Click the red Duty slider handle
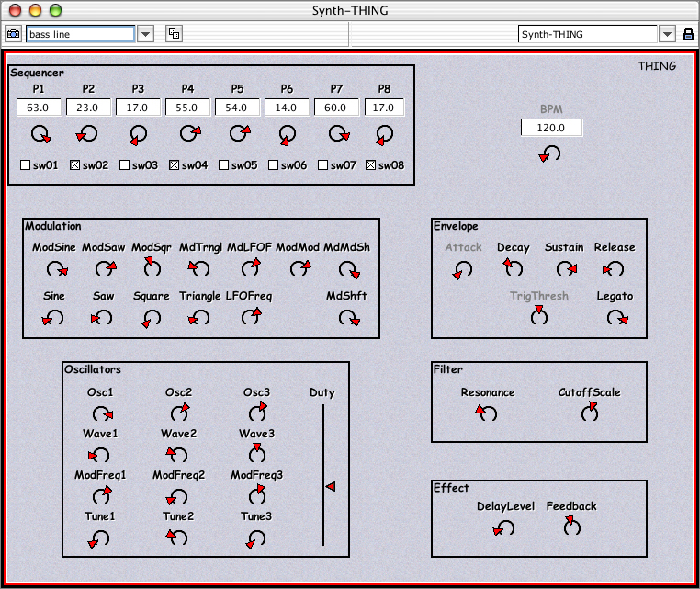 (x=331, y=486)
